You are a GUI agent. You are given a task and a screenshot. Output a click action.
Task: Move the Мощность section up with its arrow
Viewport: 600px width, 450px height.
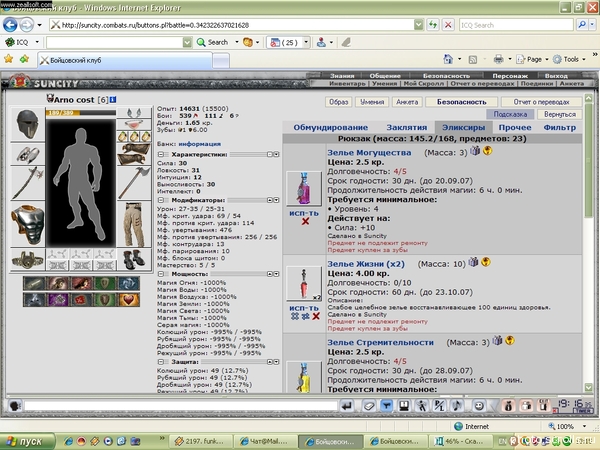click(x=270, y=274)
